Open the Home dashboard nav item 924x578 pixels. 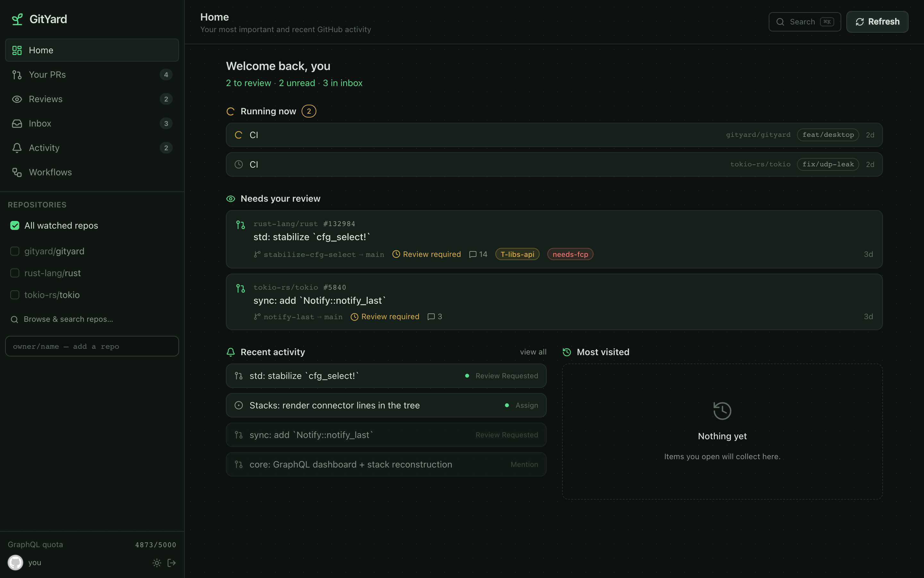(92, 50)
